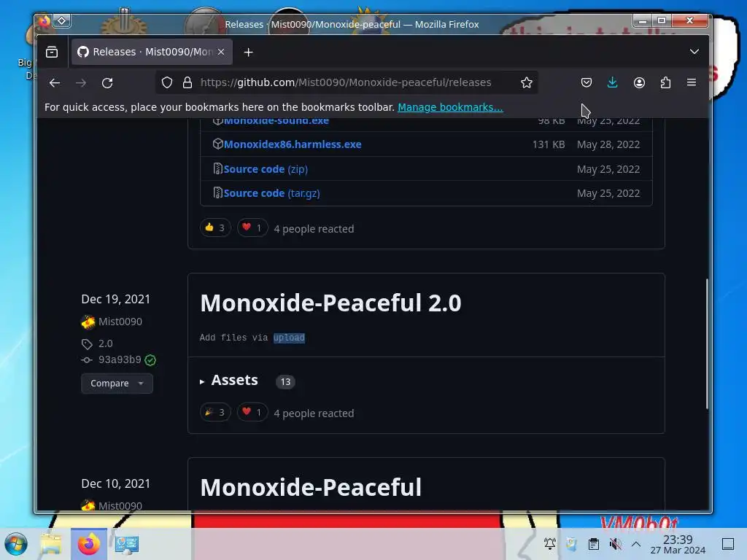
Task: Open the 2.0 tag link
Action: (x=105, y=343)
